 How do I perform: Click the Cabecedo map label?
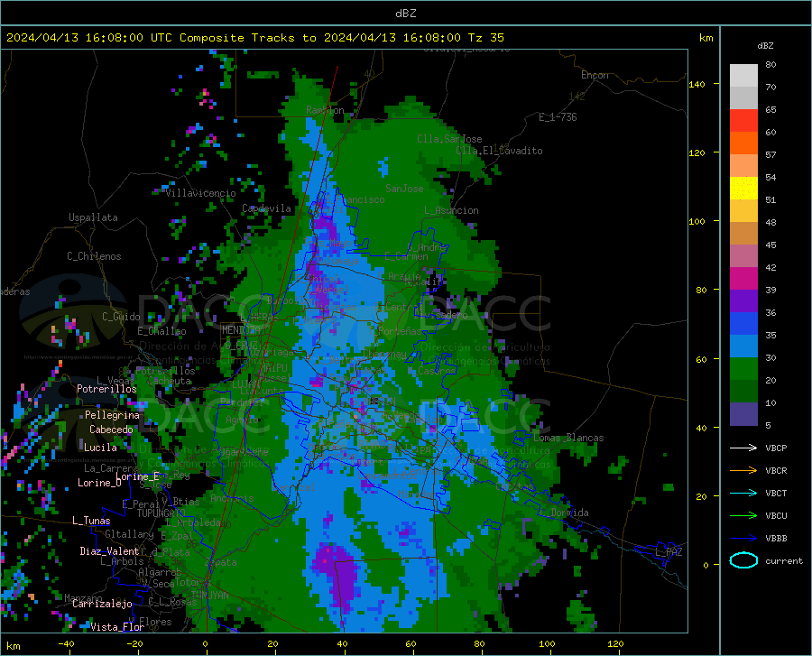pos(111,430)
